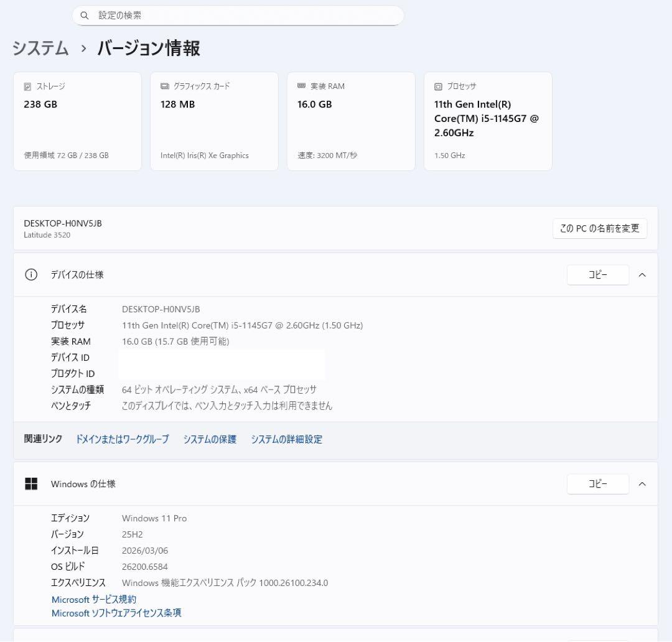
Task: Click システムの種類 label
Action: click(77, 389)
